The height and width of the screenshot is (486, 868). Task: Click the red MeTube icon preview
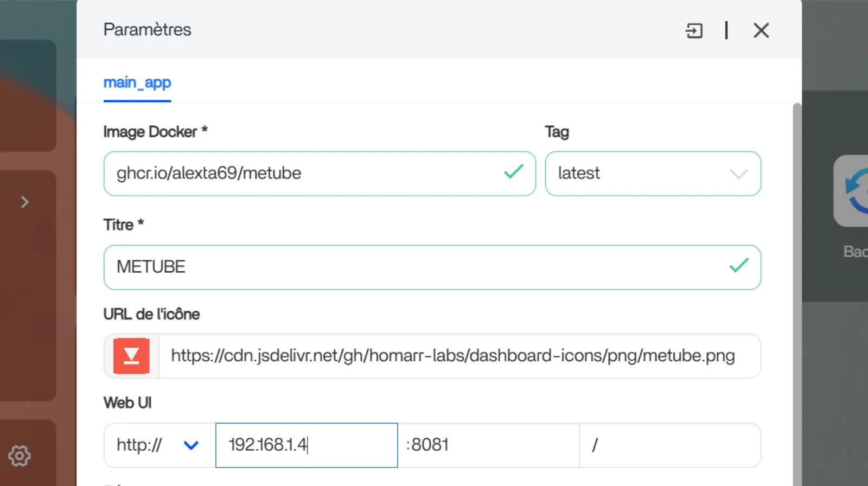(131, 356)
